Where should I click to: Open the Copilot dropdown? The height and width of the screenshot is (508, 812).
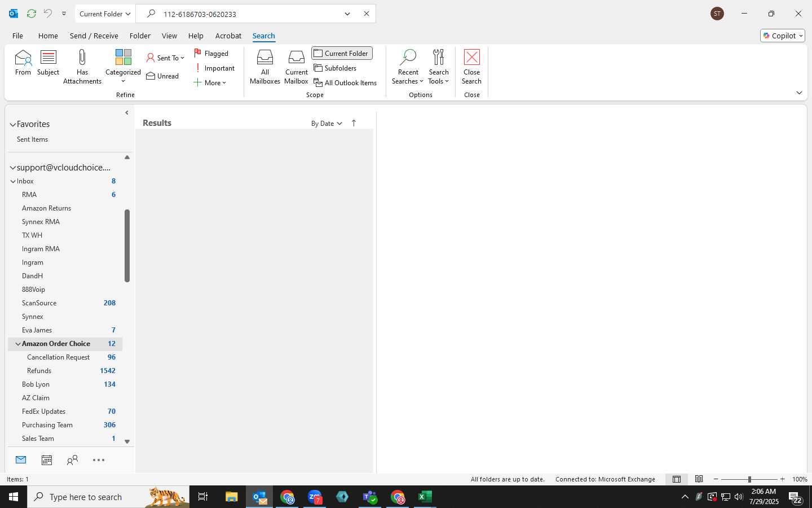pos(783,36)
